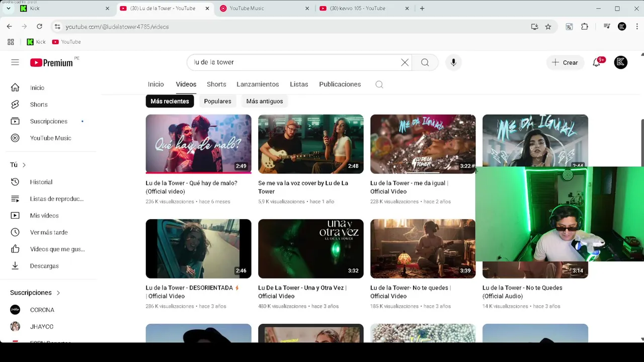This screenshot has width=644, height=362.
Task: Switch to the YouTube Music browser tab
Action: coord(264,8)
